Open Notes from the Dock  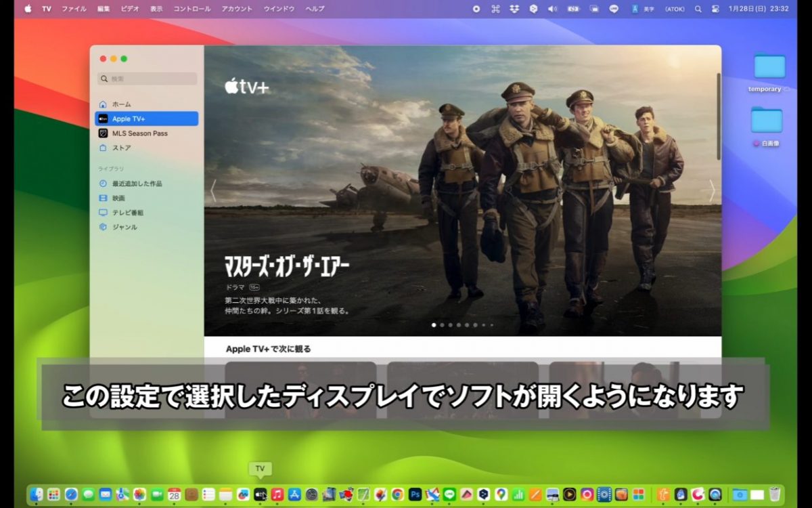pyautogui.click(x=225, y=494)
